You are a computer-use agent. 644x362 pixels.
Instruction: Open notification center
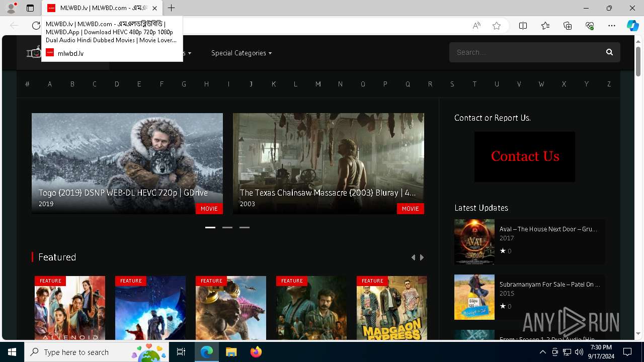point(627,352)
